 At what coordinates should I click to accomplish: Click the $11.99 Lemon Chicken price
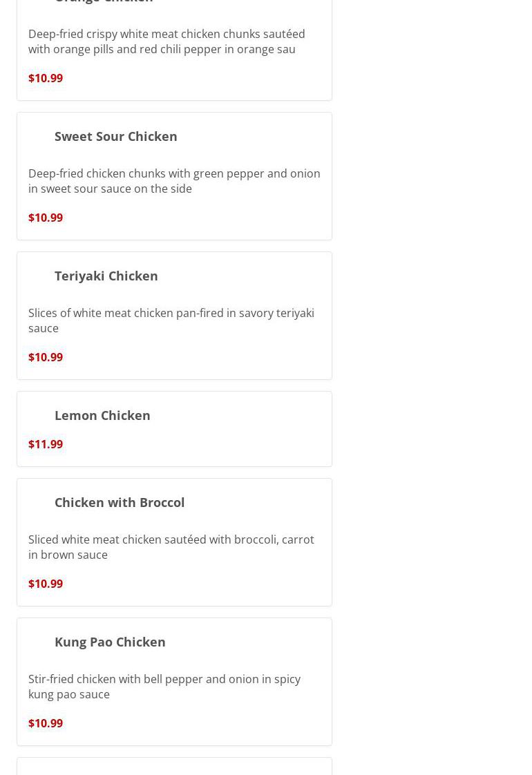[46, 444]
